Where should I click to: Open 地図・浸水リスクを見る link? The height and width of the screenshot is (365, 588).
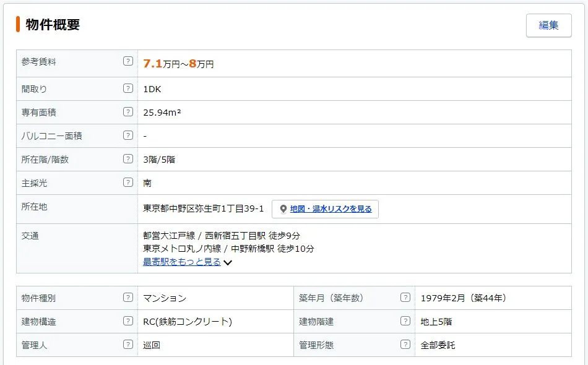(x=331, y=209)
